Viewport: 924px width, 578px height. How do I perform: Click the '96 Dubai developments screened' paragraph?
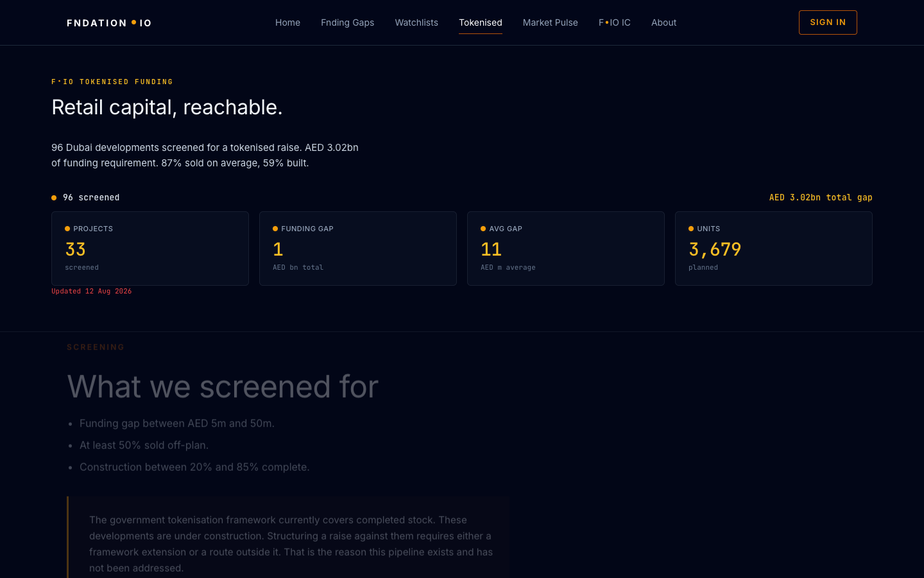click(205, 155)
